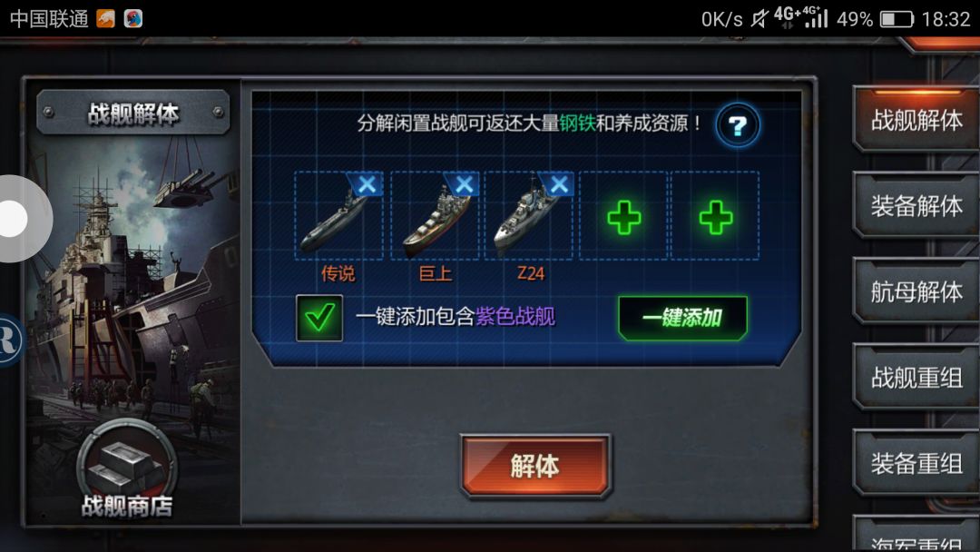The width and height of the screenshot is (980, 552).
Task: Switch to the 装备重组 tab
Action: coord(916,463)
